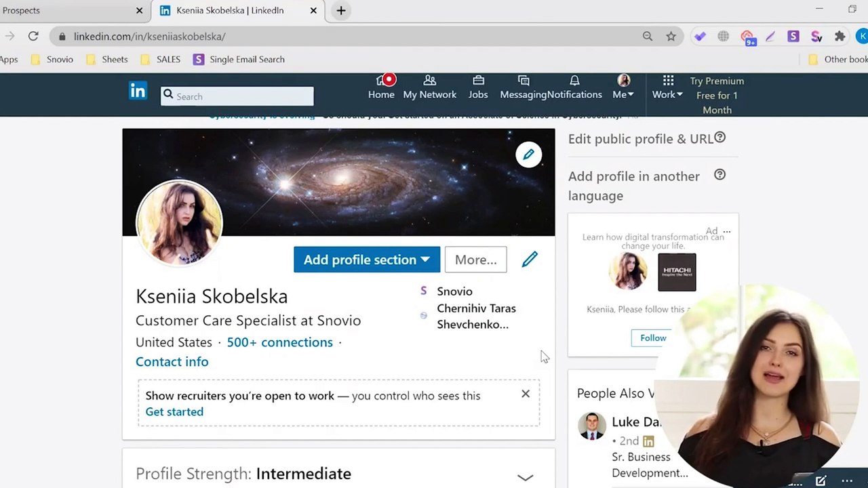
Task: Click Edit public profile & URL
Action: point(640,139)
